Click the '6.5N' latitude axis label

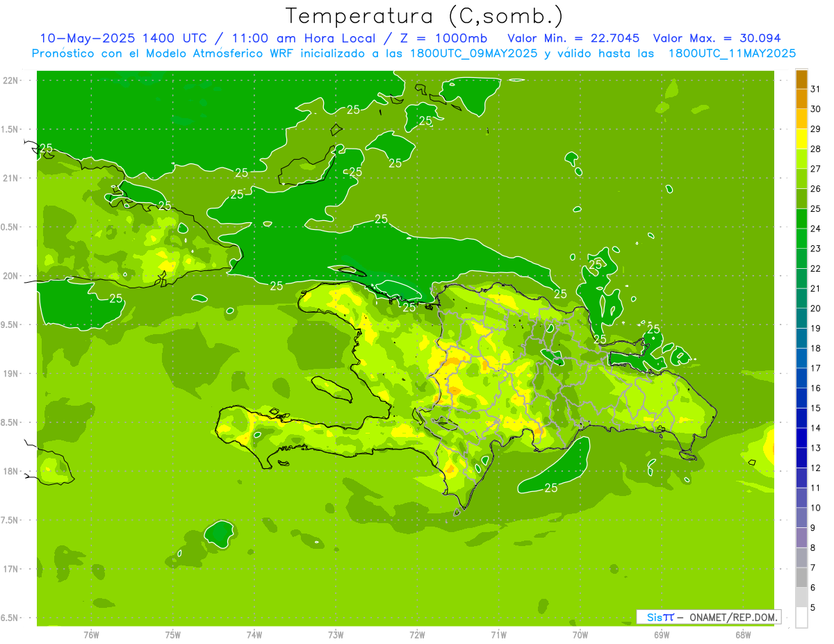tap(10, 618)
